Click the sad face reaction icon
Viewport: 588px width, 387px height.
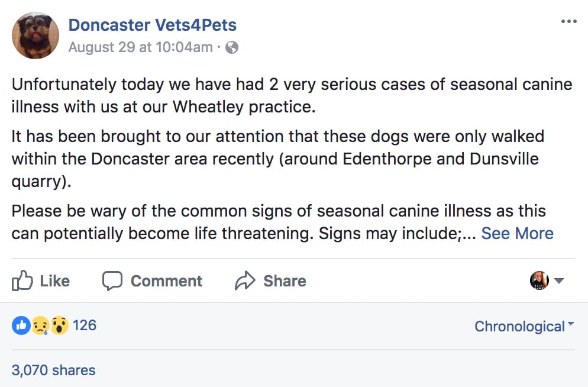click(x=40, y=325)
